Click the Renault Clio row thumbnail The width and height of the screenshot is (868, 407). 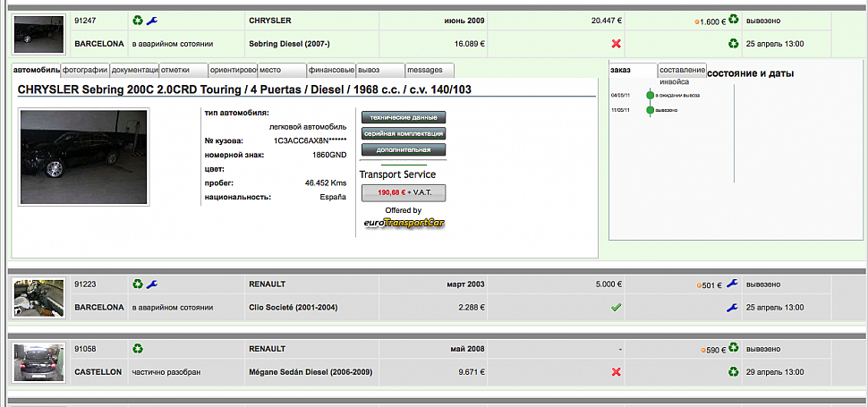[x=39, y=299]
